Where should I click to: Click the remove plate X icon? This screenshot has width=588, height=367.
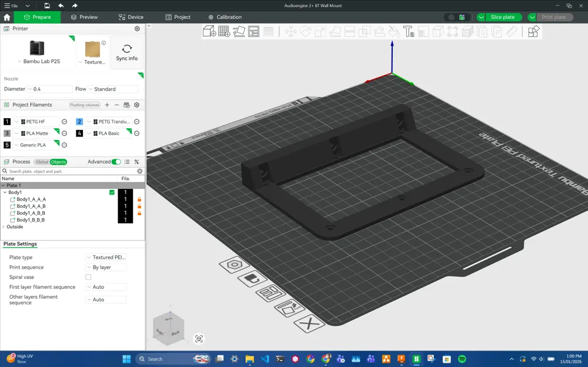[309, 323]
